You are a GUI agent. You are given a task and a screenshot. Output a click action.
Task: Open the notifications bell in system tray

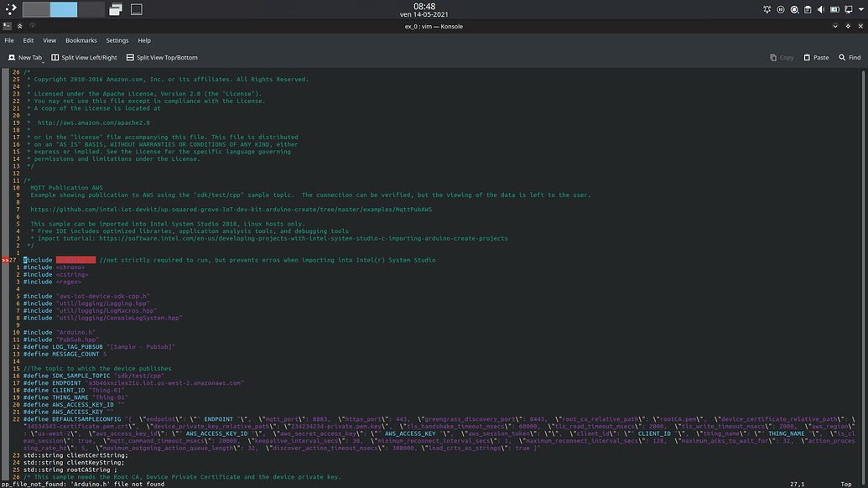tap(767, 9)
